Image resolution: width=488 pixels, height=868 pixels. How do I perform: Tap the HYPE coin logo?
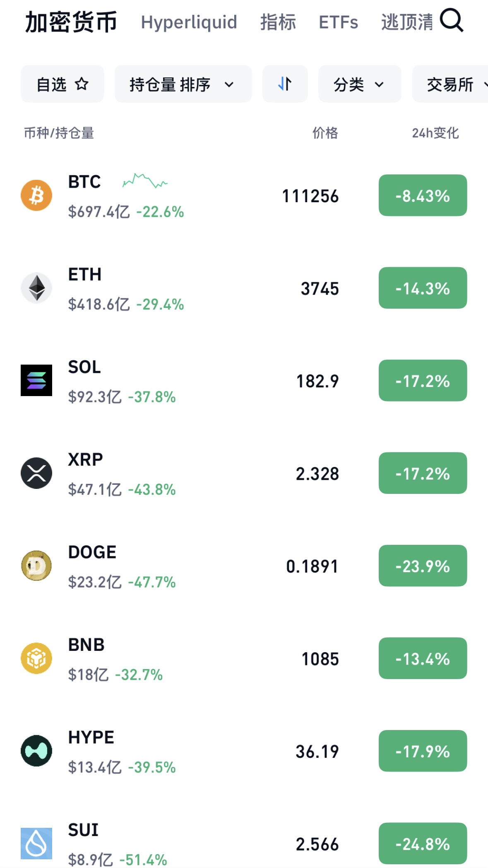click(x=36, y=751)
